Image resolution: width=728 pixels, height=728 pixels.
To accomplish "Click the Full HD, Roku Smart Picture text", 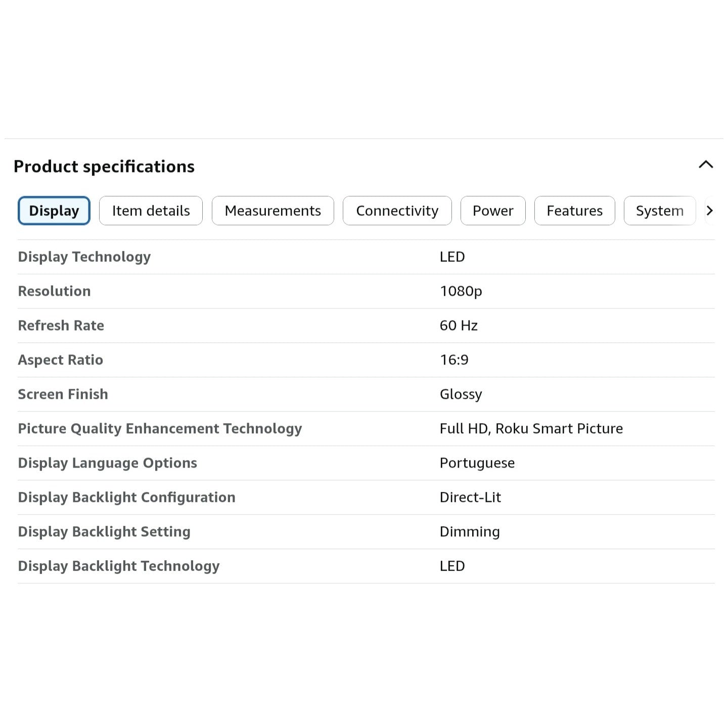I will [x=531, y=429].
